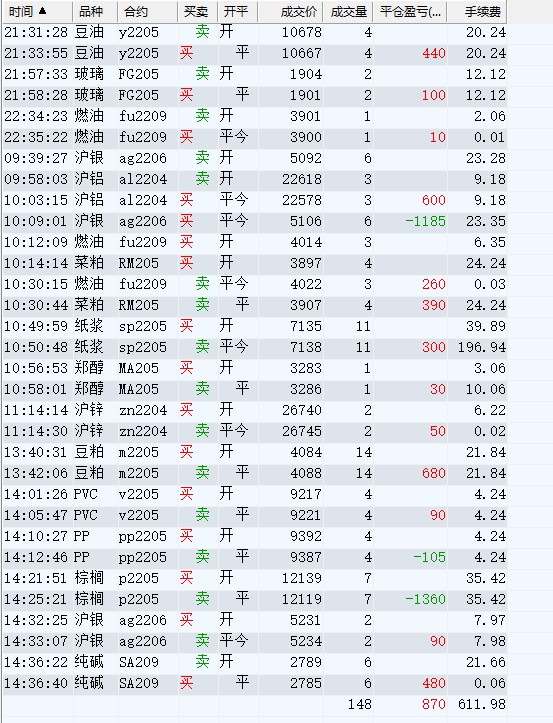Click total fee 611.98
The image size is (553, 723).
pos(482,704)
